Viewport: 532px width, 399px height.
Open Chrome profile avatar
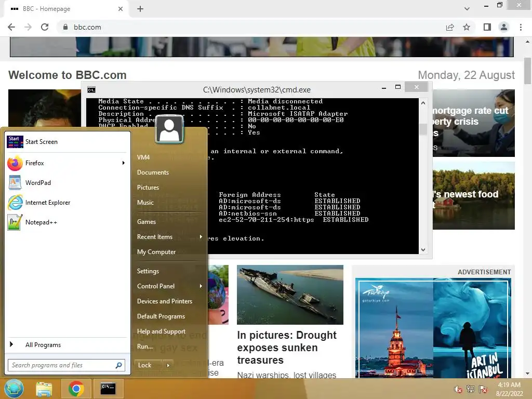point(504,27)
